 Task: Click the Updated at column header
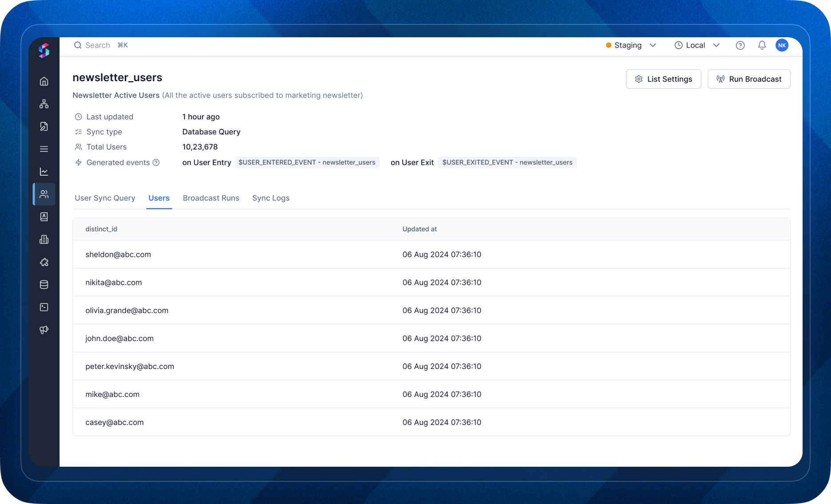419,229
